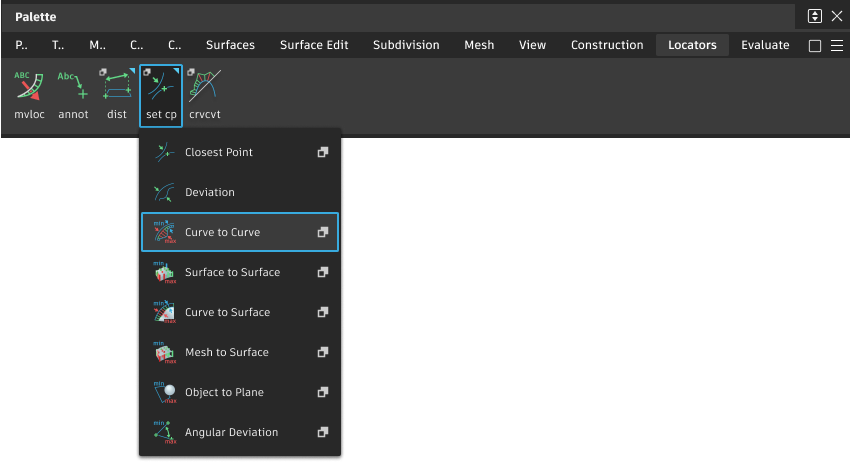Select Surface to Surface deviation entry

click(x=232, y=272)
